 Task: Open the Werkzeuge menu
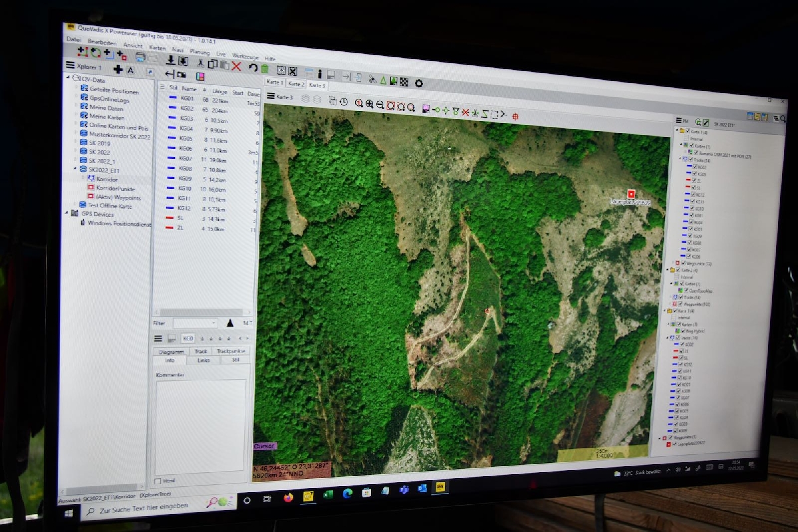245,57
